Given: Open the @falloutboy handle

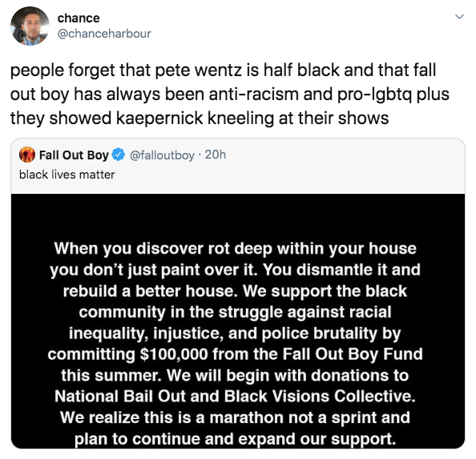Looking at the screenshot, I should tap(162, 155).
